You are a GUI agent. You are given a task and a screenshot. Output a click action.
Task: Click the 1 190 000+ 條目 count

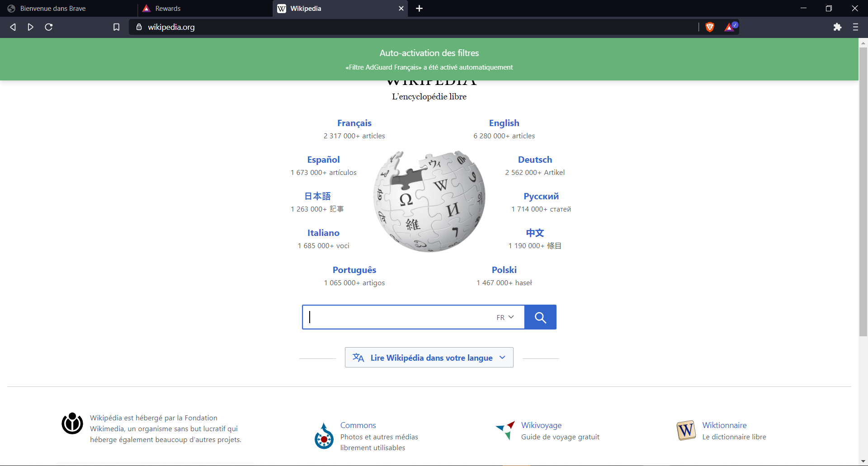[535, 246]
